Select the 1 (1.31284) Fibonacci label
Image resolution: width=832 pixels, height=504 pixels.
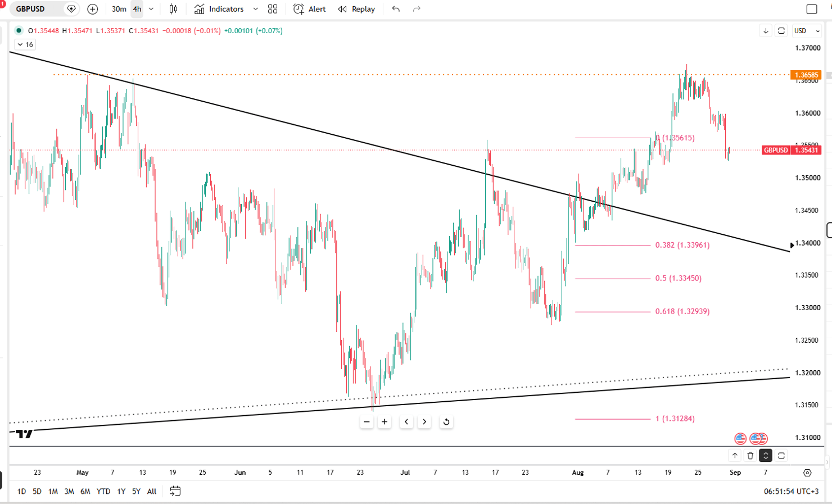(x=675, y=419)
